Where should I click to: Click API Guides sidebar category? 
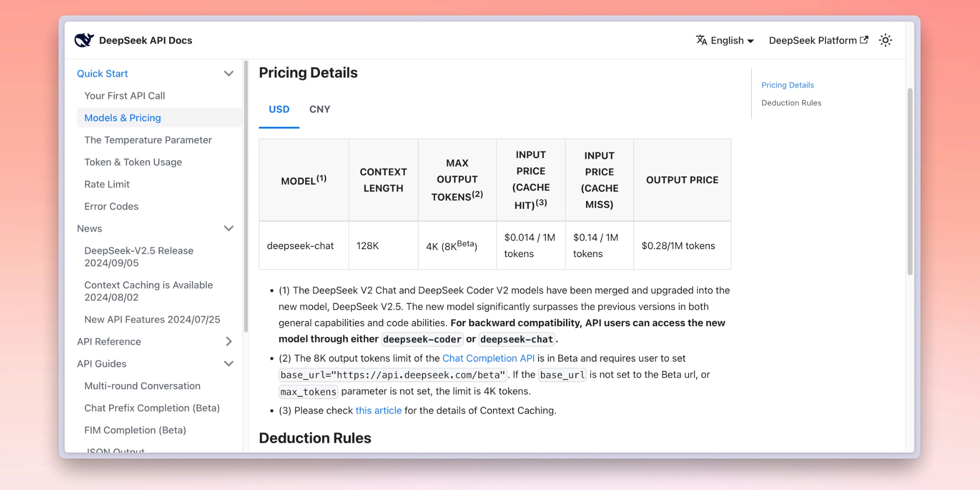pos(101,364)
